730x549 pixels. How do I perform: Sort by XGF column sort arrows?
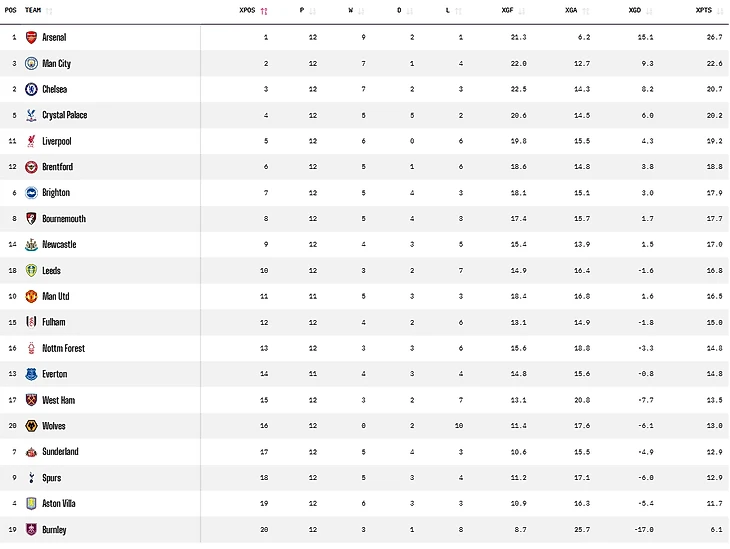point(521,11)
